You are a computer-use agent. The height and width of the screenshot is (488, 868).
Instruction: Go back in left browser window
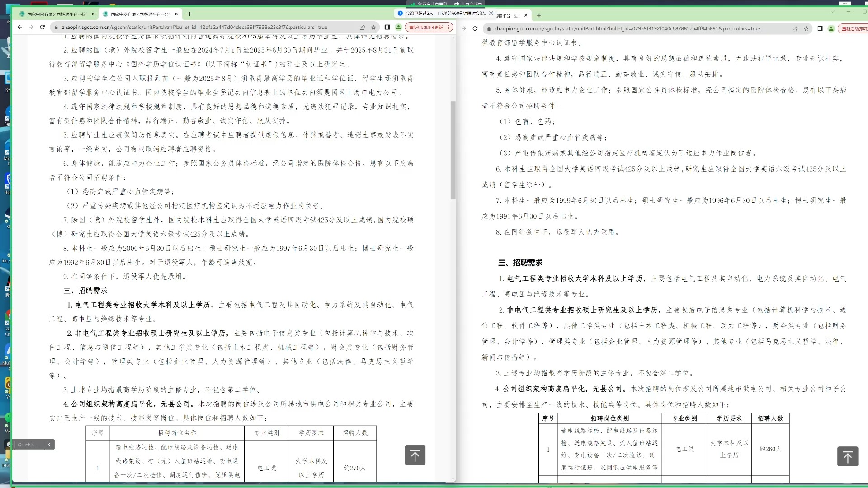pos(20,27)
